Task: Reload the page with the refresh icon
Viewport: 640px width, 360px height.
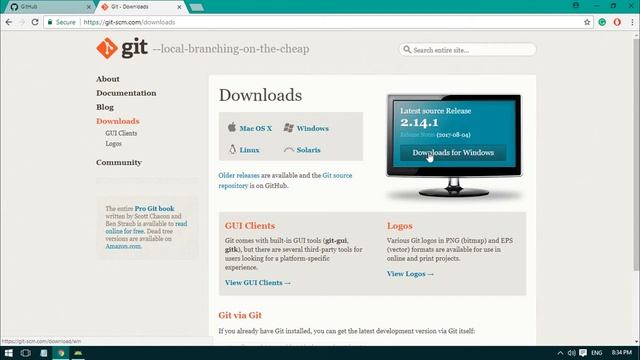Action: (x=35, y=22)
